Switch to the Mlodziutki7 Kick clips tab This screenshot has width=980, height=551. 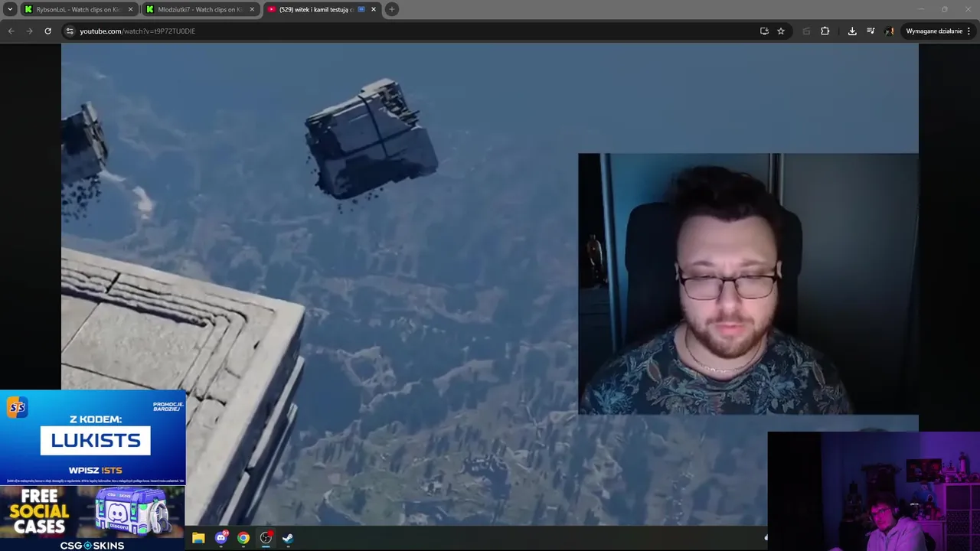point(200,9)
